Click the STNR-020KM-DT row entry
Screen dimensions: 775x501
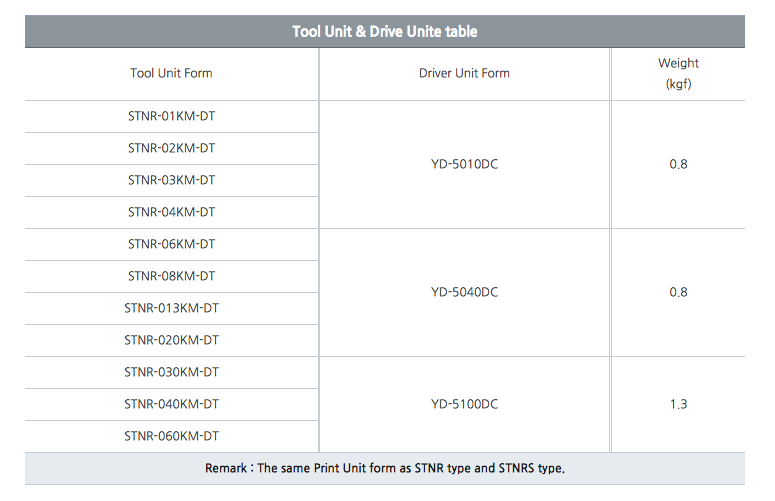(x=171, y=340)
